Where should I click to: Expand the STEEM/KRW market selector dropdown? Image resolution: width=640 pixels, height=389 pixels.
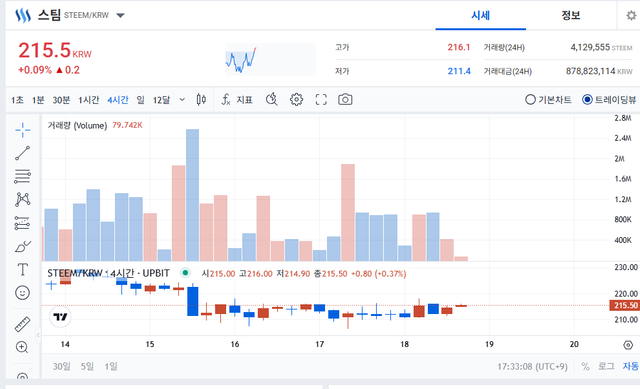[x=120, y=16]
